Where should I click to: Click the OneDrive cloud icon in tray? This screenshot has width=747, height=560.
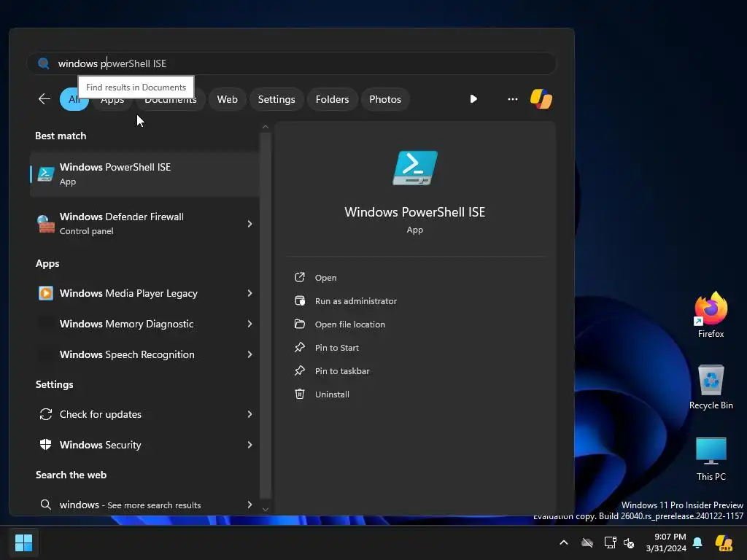pyautogui.click(x=587, y=542)
